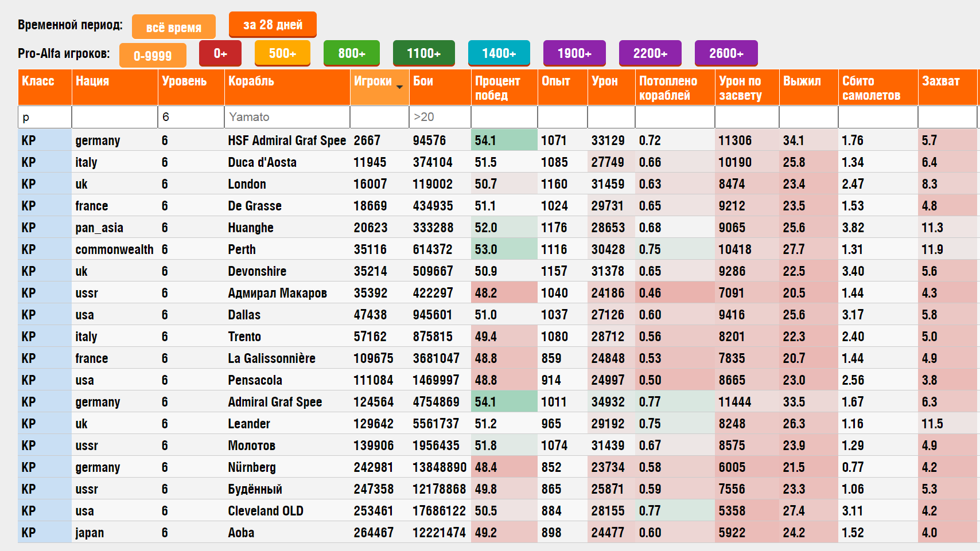Click the Уровень filter field containing 6
This screenshot has height=551, width=980.
coord(190,117)
